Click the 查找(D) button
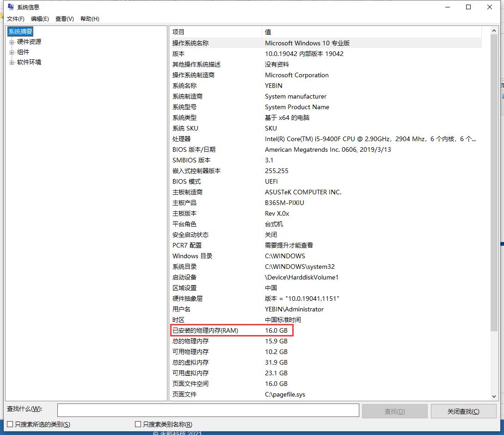 coord(395,411)
